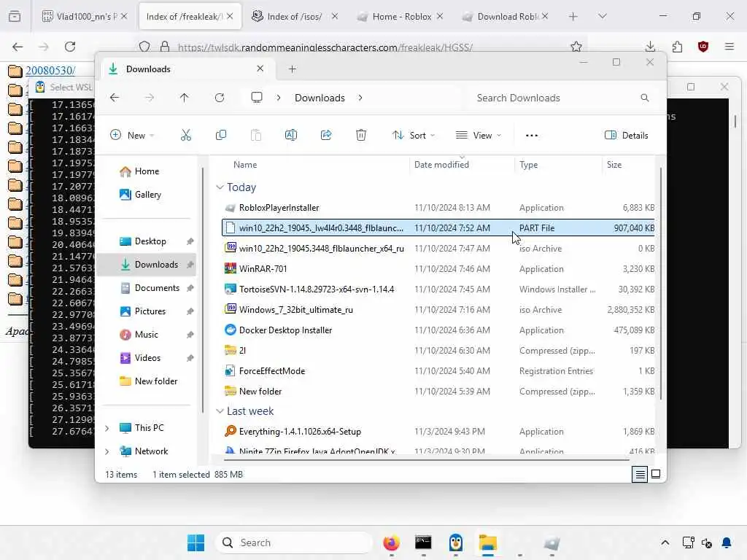
Task: Click the search magnifier in Search Downloads
Action: [645, 98]
